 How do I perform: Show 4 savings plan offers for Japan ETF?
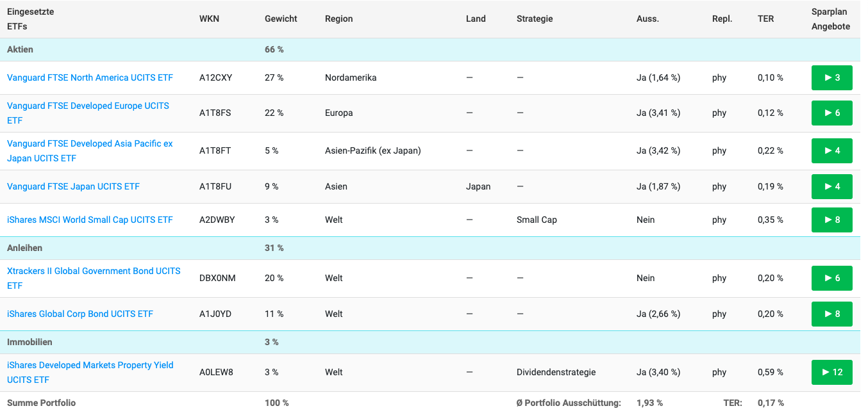tap(831, 187)
